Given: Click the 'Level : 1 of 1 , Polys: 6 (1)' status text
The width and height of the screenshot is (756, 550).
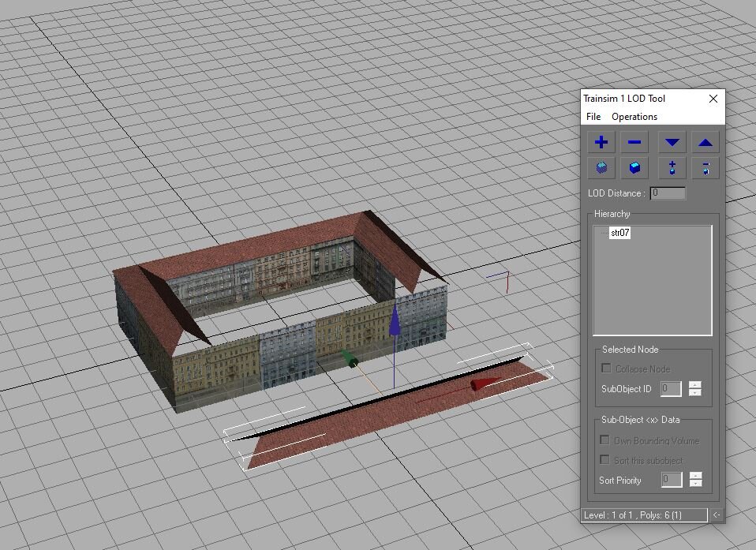Looking at the screenshot, I should pos(633,515).
